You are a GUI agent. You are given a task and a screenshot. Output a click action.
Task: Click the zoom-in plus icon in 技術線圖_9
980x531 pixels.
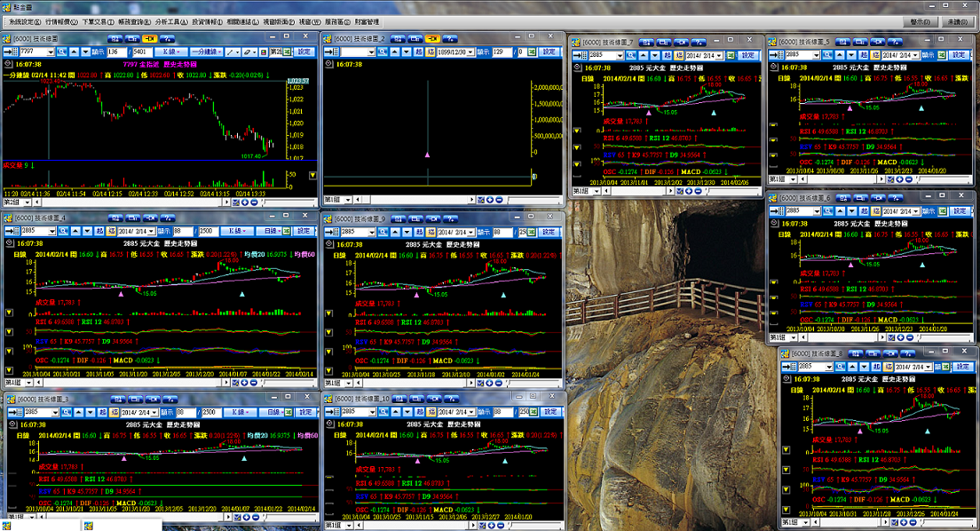489,383
